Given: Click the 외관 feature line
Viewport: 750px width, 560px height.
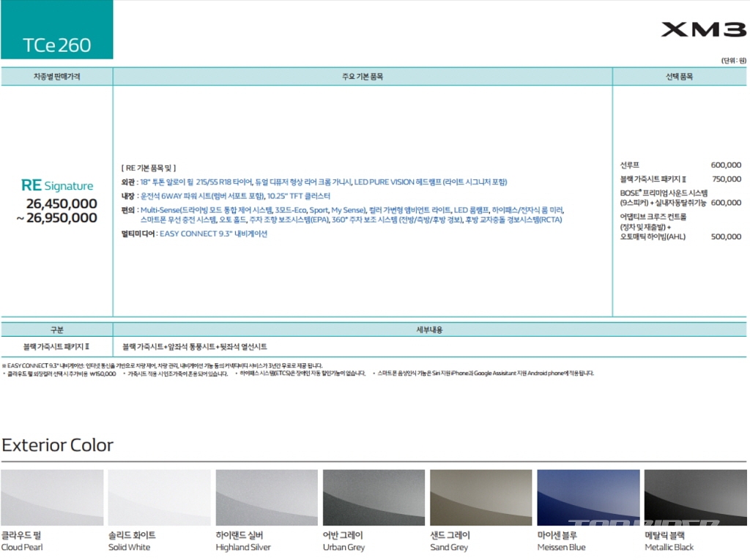Looking at the screenshot, I should pos(314,182).
